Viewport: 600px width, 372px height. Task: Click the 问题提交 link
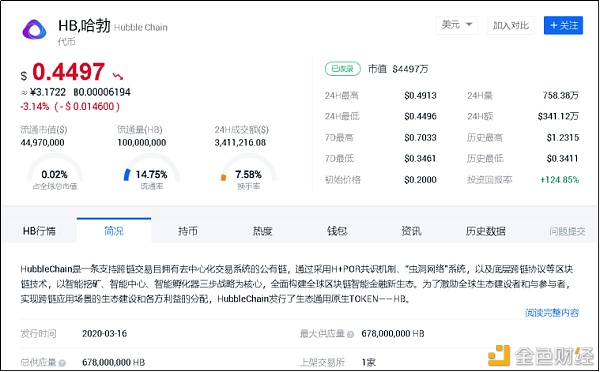point(567,231)
